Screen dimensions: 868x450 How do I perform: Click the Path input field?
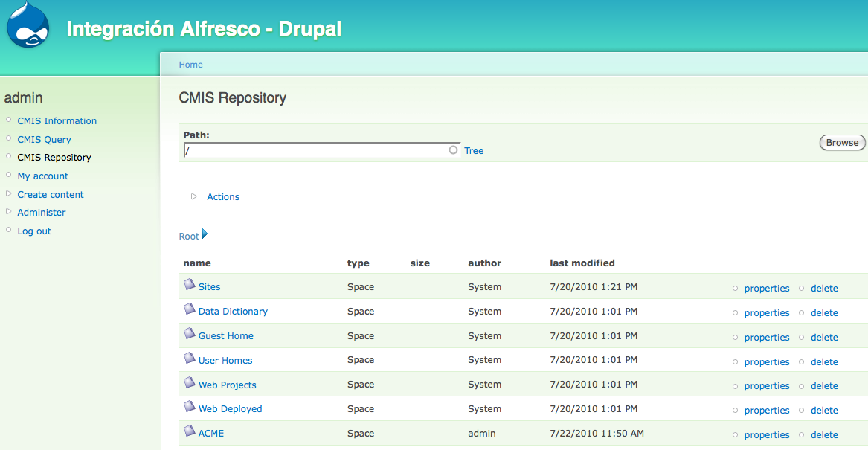(321, 150)
